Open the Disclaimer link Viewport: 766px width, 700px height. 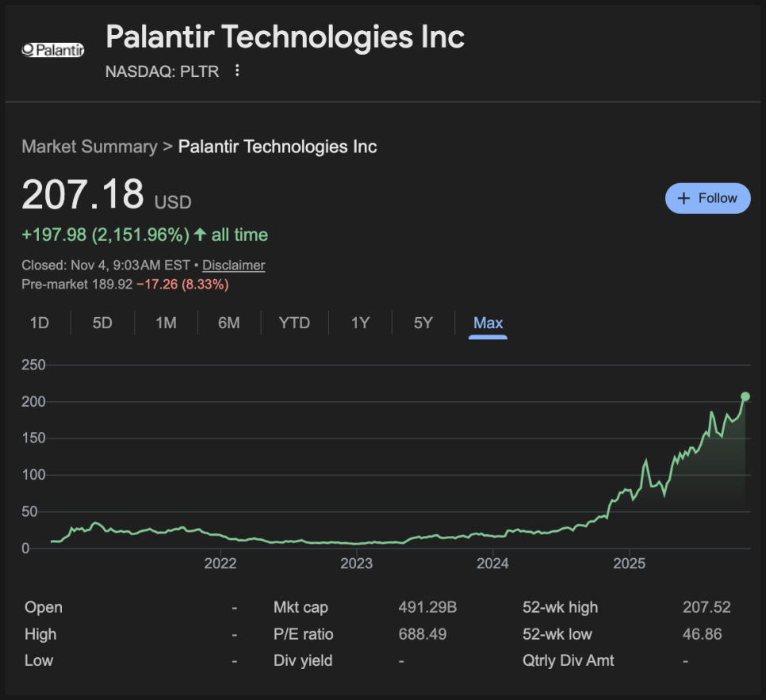[x=233, y=266]
